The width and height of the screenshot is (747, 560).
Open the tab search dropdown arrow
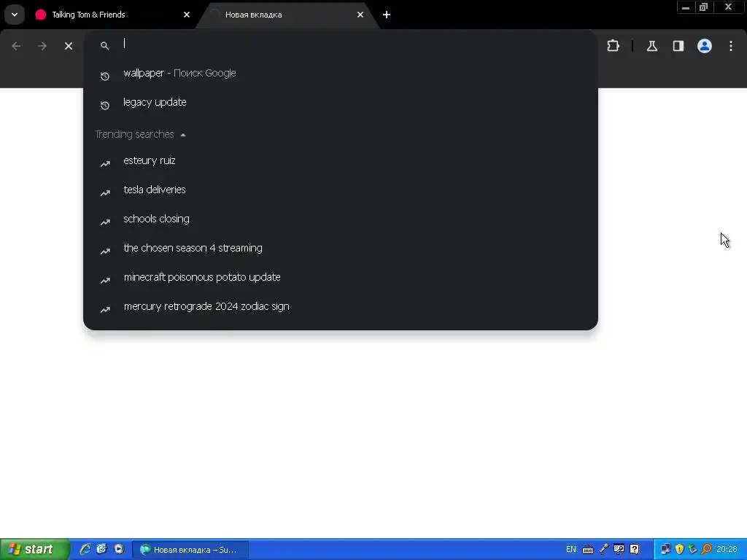click(15, 15)
